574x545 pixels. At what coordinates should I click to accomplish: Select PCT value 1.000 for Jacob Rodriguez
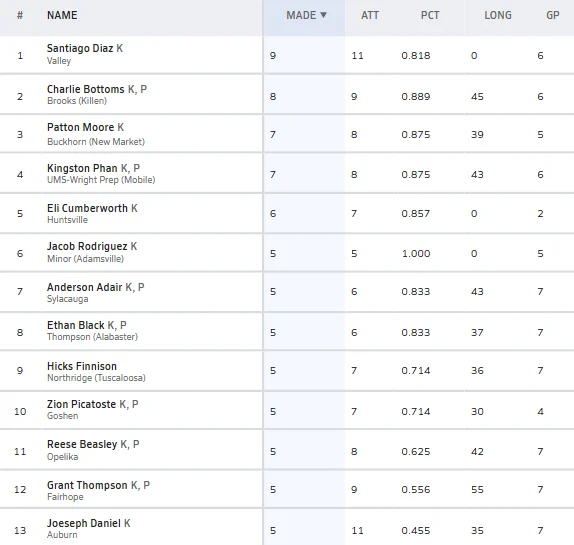(416, 254)
